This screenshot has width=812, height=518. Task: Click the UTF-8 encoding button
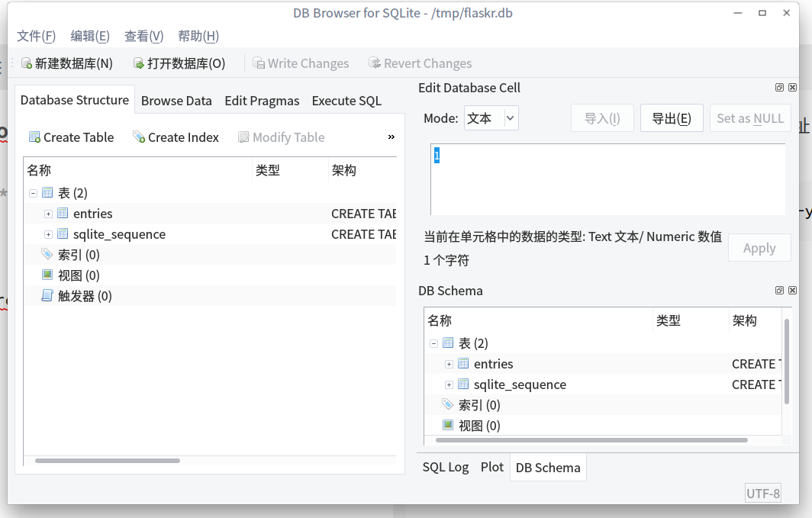(x=763, y=494)
